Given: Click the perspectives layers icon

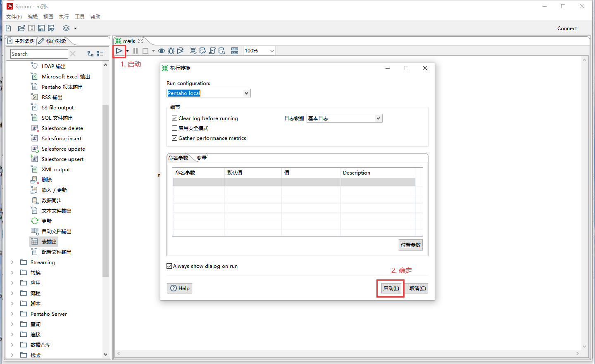Looking at the screenshot, I should pyautogui.click(x=66, y=28).
